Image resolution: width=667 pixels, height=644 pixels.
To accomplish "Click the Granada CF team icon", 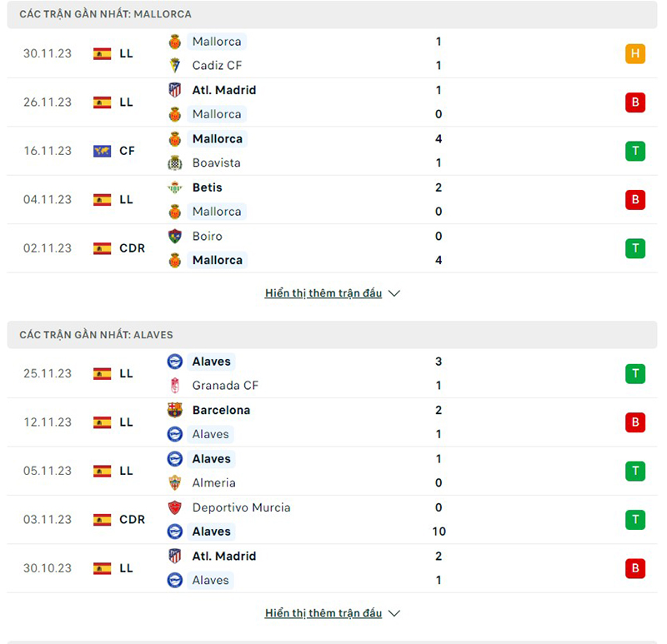I will click(174, 386).
